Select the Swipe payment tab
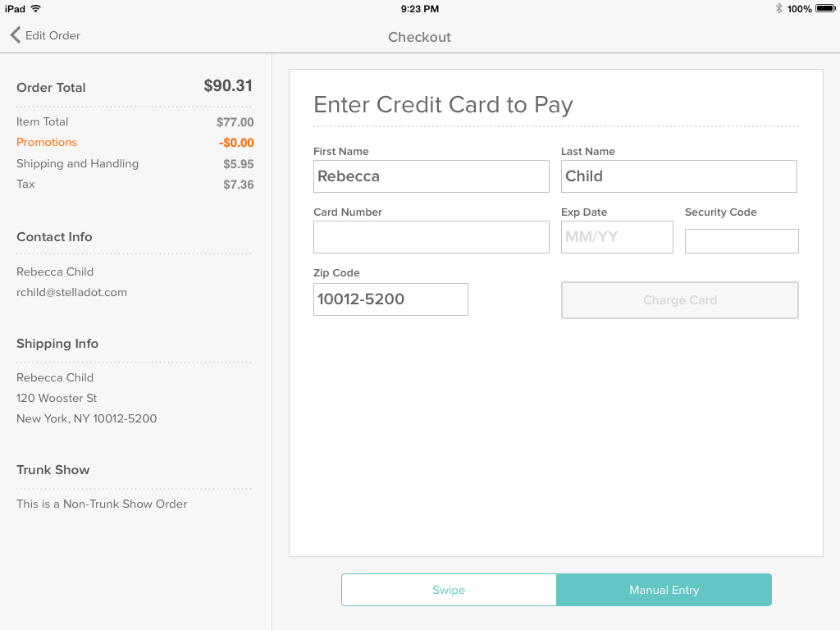The width and height of the screenshot is (840, 630). pyautogui.click(x=449, y=590)
